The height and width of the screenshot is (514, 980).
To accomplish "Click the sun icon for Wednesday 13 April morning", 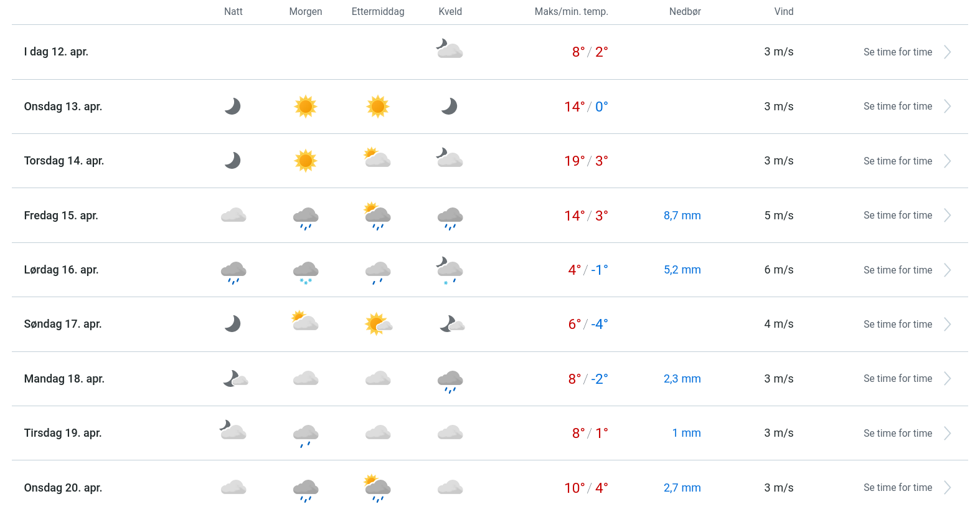I will point(306,107).
